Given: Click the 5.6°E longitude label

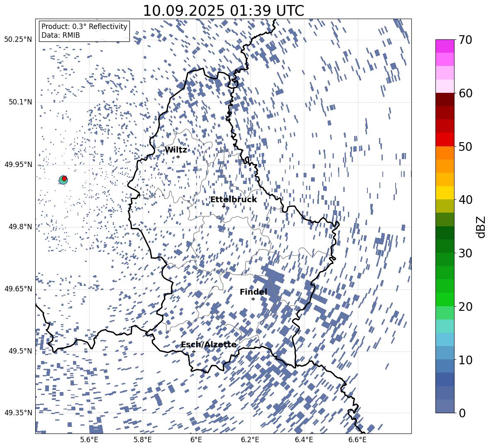Looking at the screenshot, I should pyautogui.click(x=89, y=440).
